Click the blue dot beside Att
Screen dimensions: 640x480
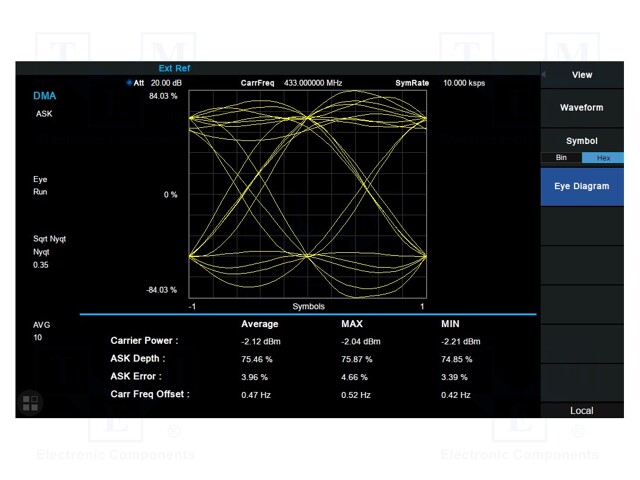tap(130, 83)
